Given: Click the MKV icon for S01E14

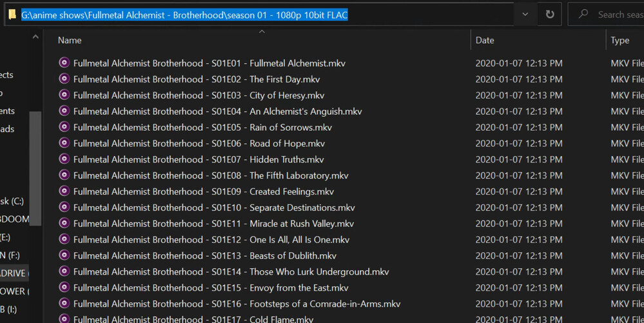Looking at the screenshot, I should point(64,271).
